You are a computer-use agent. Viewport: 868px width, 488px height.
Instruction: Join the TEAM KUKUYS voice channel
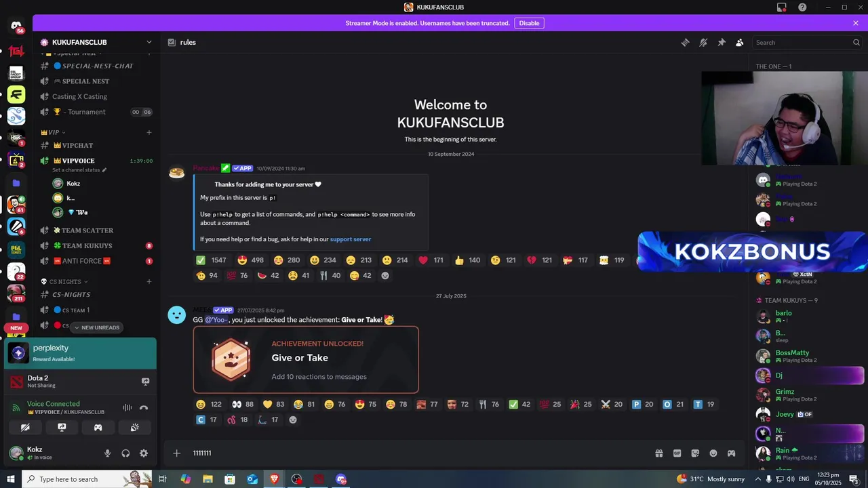pos(96,245)
